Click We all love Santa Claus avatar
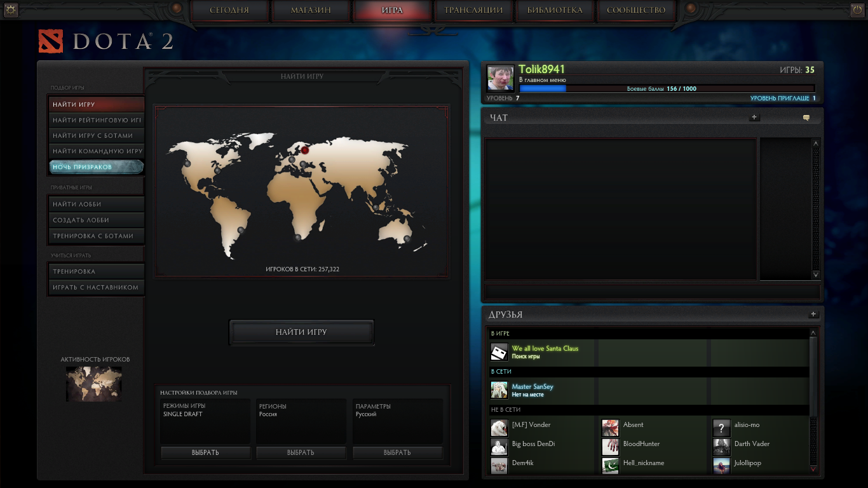This screenshot has width=868, height=488. tap(499, 352)
